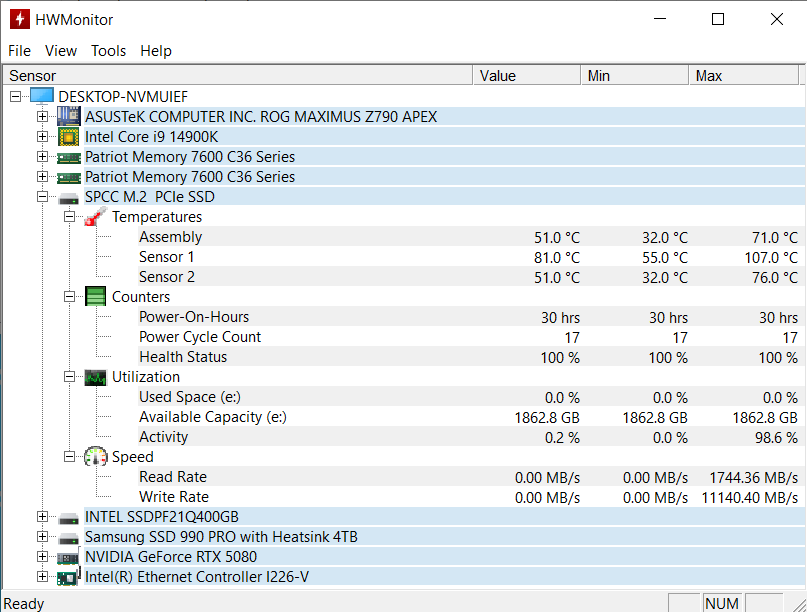Open the View menu

click(x=61, y=51)
